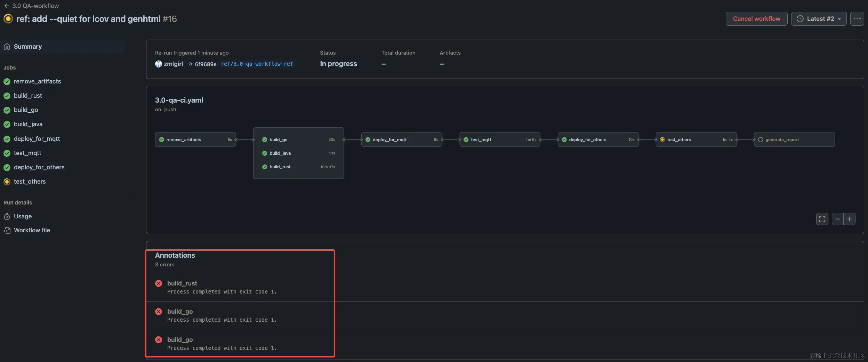Select build_rust node in workflow graph
This screenshot has width=868, height=362.
pyautogui.click(x=298, y=167)
